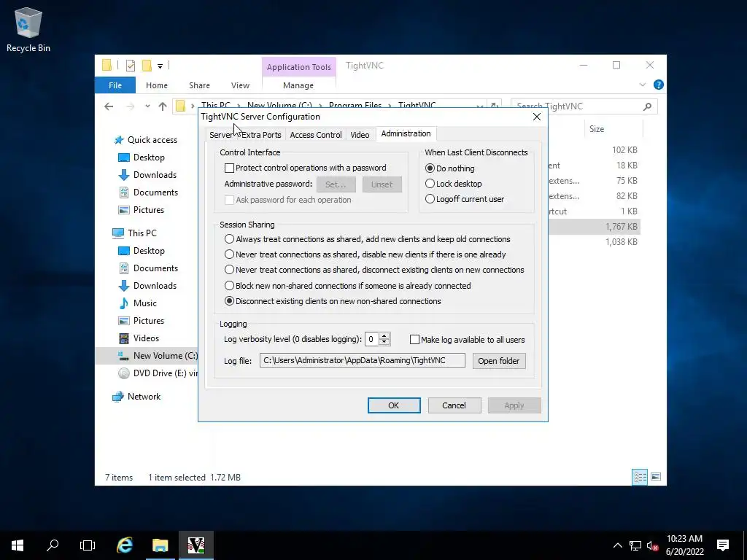The image size is (747, 560).
Task: Select DVD Drive (E:) in sidebar
Action: click(158, 373)
